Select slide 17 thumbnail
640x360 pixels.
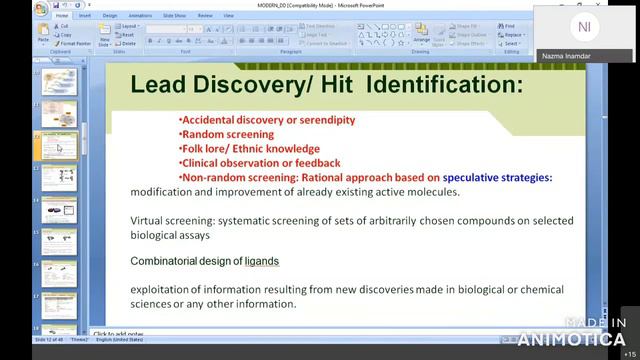(59, 305)
